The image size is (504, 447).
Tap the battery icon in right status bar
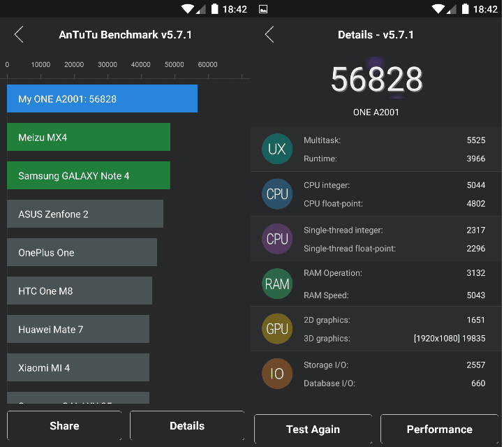[465, 8]
